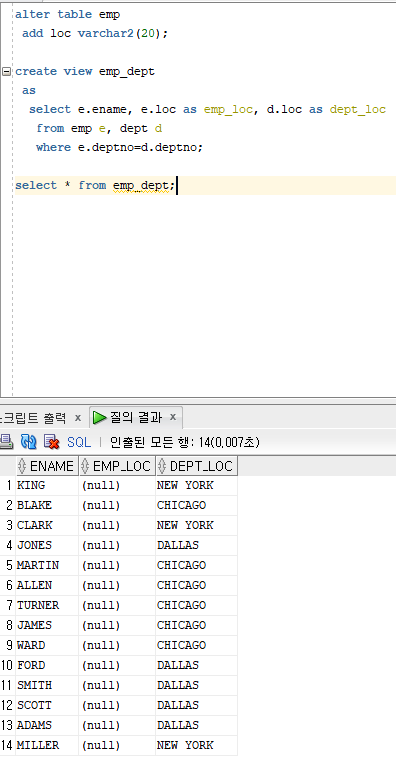Click row number 1 in results grid

[x=8, y=485]
